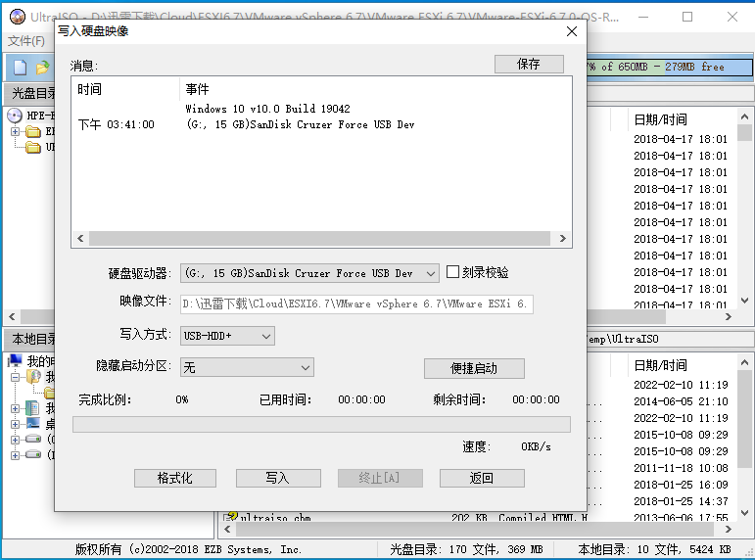Image resolution: width=755 pixels, height=560 pixels.
Task: Click status bar 本地目录: 10 文件, 5424 KB
Action: [654, 549]
